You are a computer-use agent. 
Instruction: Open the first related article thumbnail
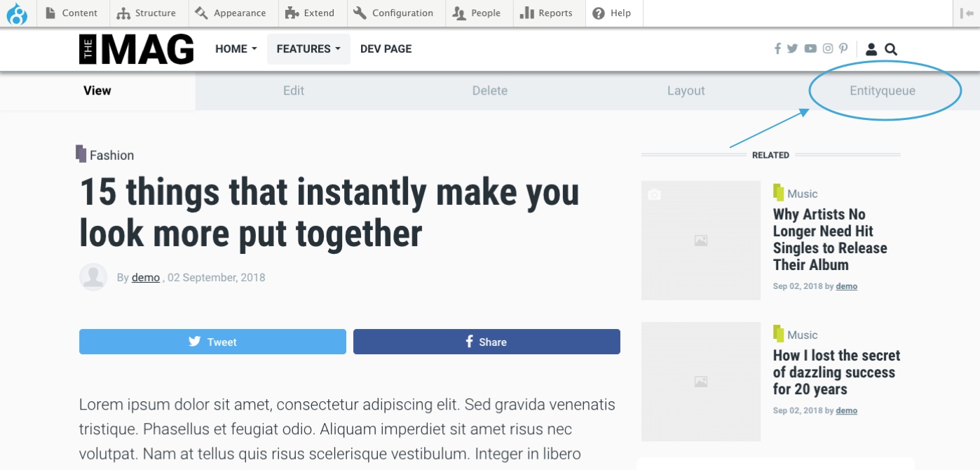(x=701, y=241)
